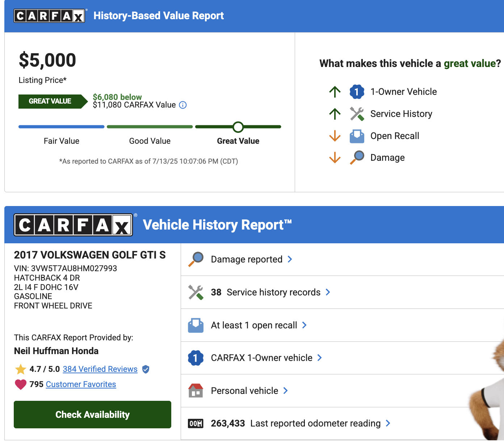Expand the Personal vehicle chevron
Screen dimensions: 504x441
click(285, 391)
